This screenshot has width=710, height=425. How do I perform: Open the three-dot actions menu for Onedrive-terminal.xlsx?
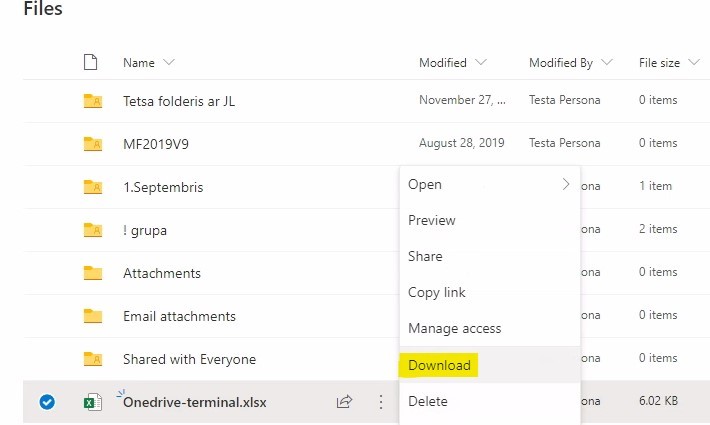coord(380,402)
